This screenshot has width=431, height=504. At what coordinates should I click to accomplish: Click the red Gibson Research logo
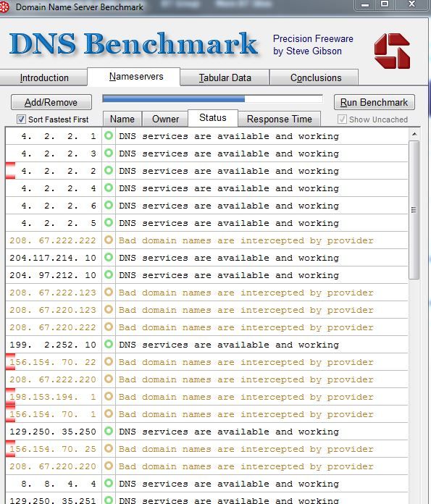click(x=392, y=51)
